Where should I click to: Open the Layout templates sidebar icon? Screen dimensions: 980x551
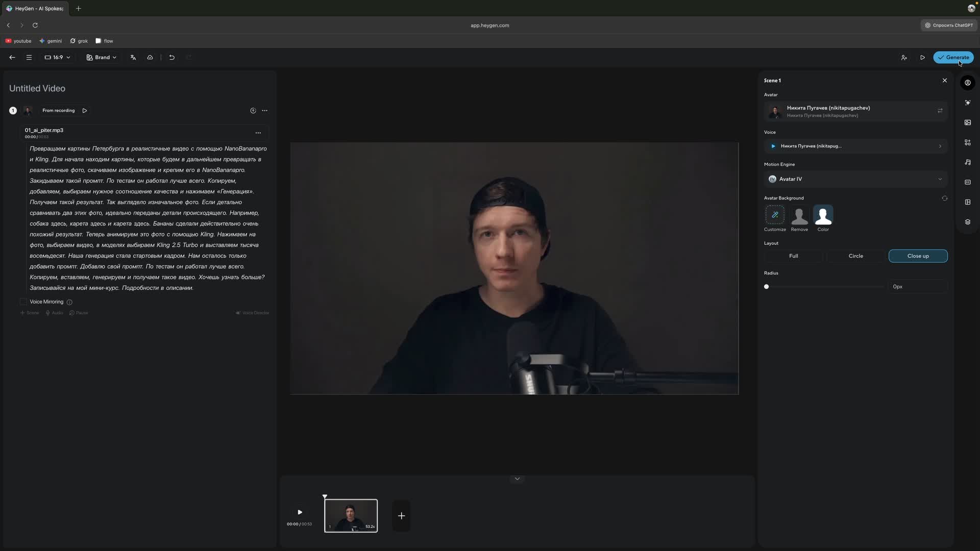968,202
